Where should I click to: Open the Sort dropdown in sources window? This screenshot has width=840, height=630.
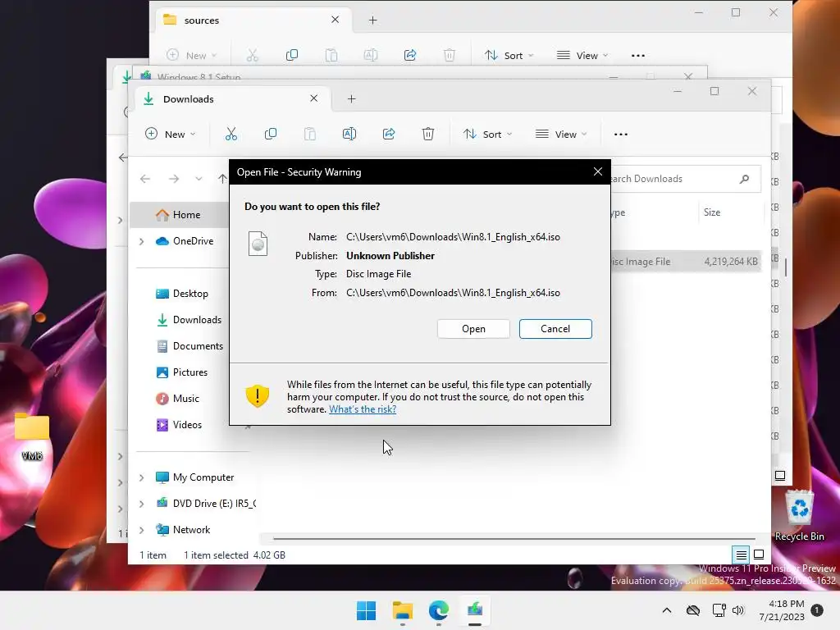click(509, 55)
